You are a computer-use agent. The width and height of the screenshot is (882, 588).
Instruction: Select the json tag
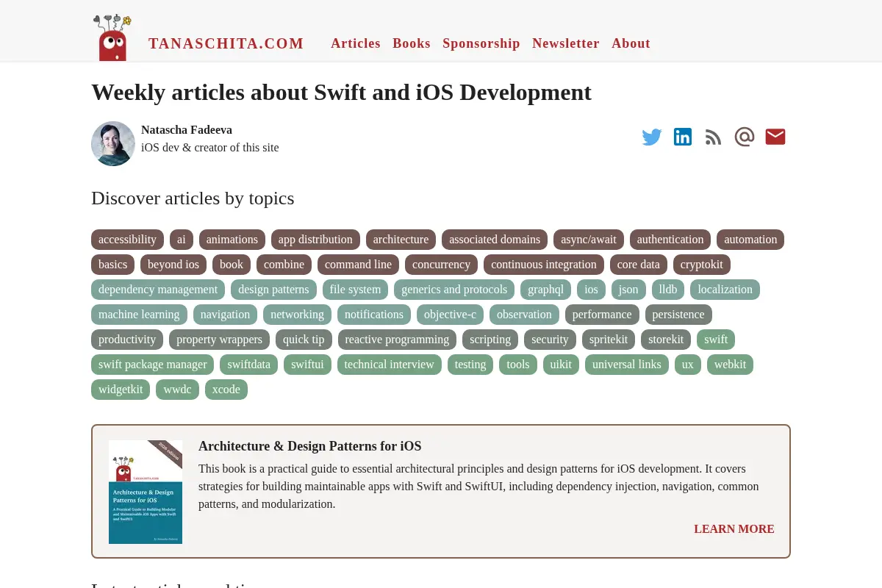click(x=628, y=290)
